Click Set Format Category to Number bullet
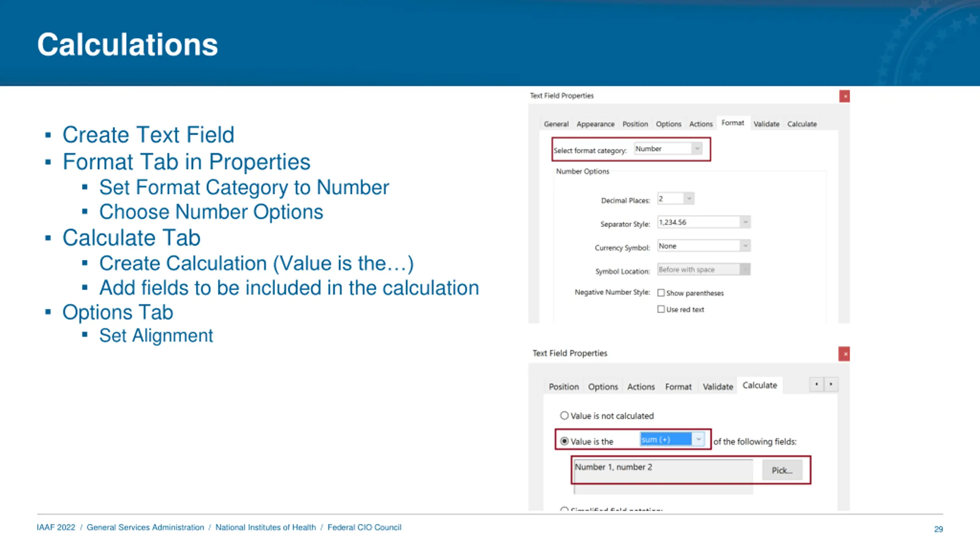This screenshot has height=551, width=980. (x=244, y=187)
